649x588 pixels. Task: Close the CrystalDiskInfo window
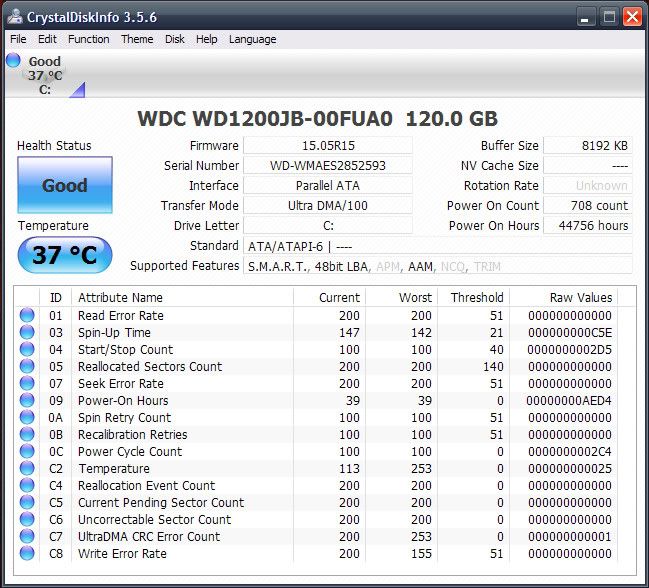pos(632,17)
